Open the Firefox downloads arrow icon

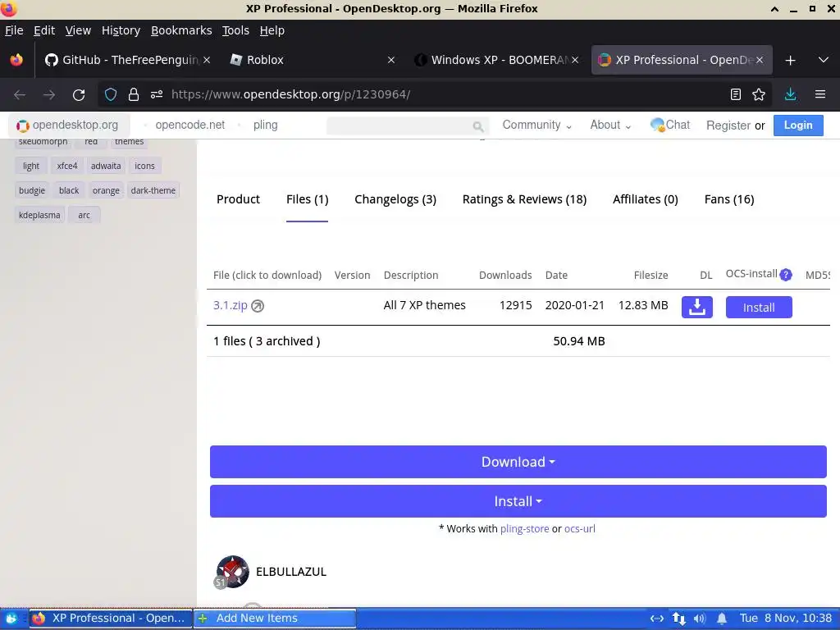pyautogui.click(x=790, y=94)
